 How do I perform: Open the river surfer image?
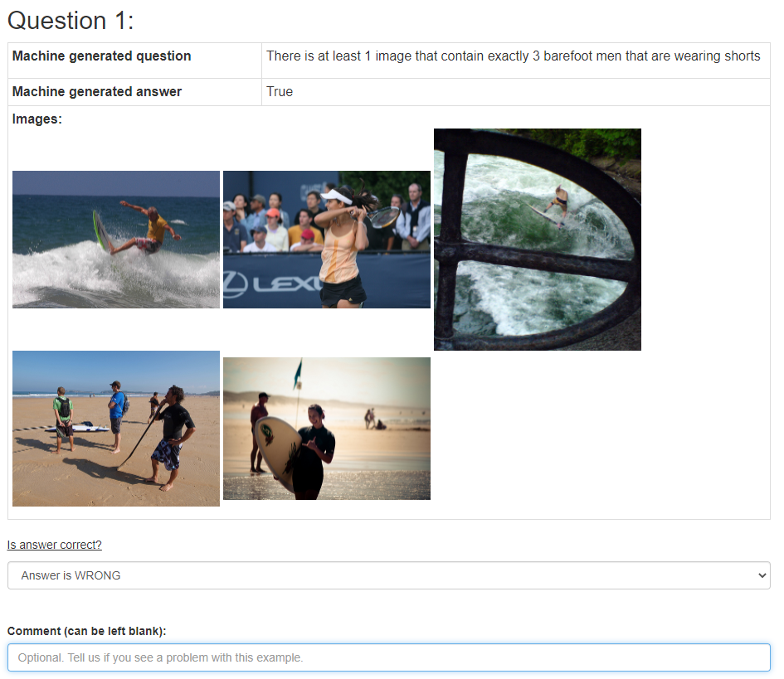[x=537, y=240]
